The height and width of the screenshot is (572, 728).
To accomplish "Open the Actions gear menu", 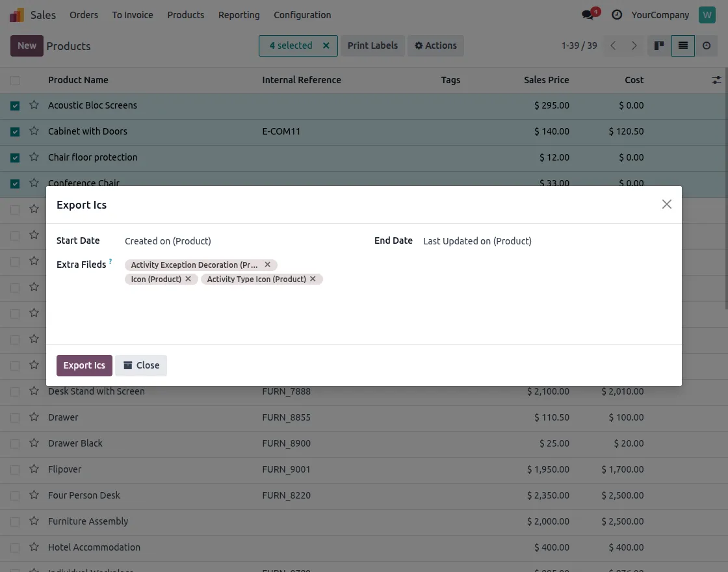I will point(435,45).
